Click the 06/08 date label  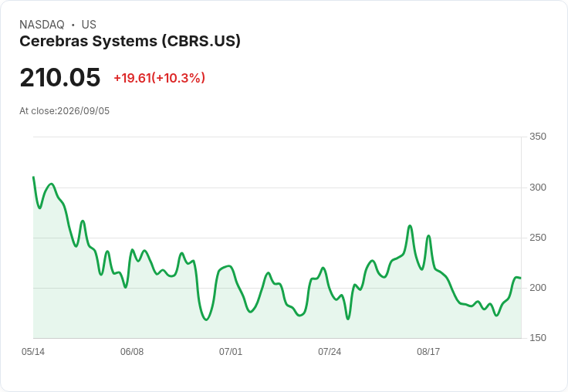coord(132,352)
